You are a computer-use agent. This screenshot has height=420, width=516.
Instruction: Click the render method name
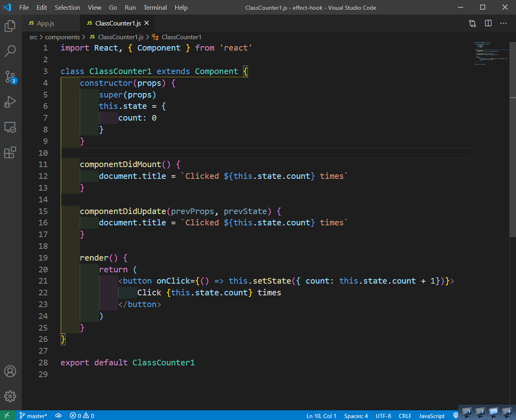94,258
